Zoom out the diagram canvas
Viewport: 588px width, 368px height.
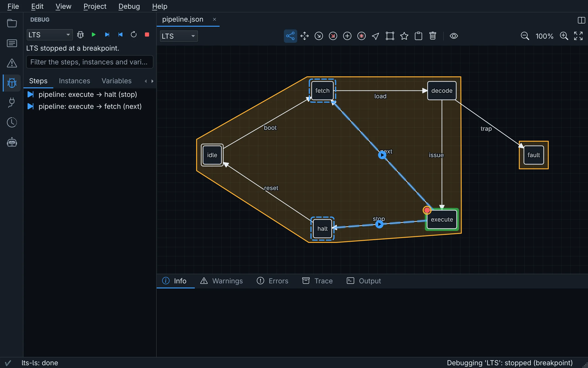pos(525,36)
